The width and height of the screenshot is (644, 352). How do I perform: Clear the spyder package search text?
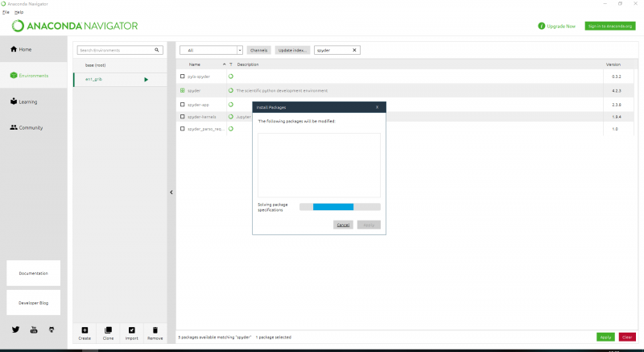355,50
